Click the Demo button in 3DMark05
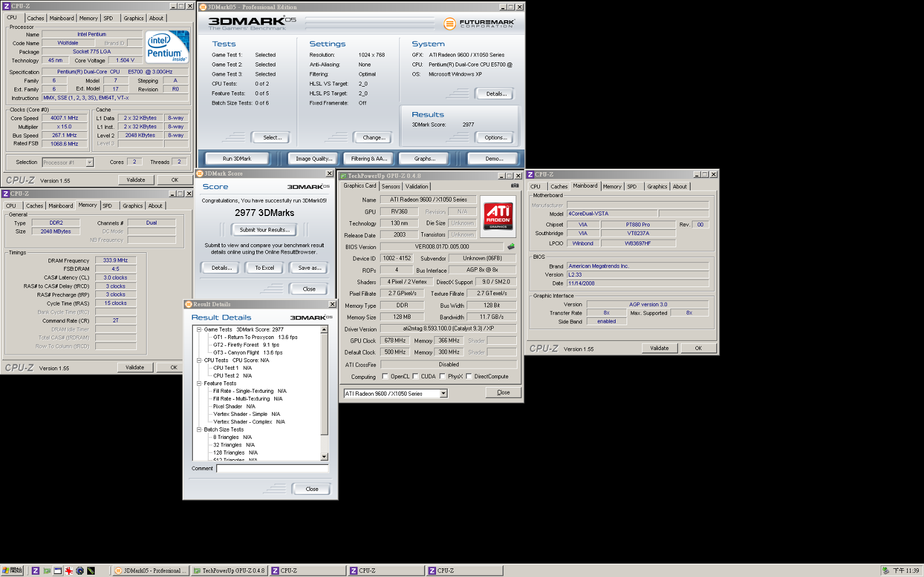Screen dimensions: 924x577 494,159
